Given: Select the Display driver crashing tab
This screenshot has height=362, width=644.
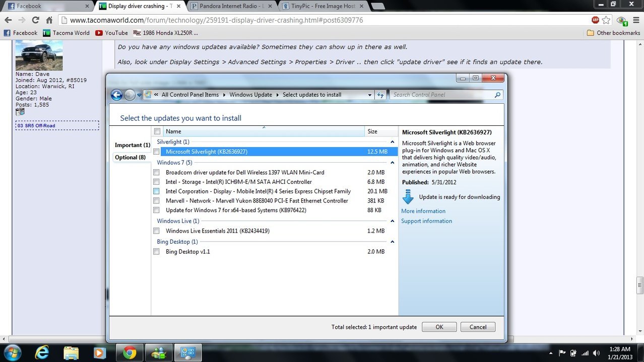Looking at the screenshot, I should tap(140, 6).
